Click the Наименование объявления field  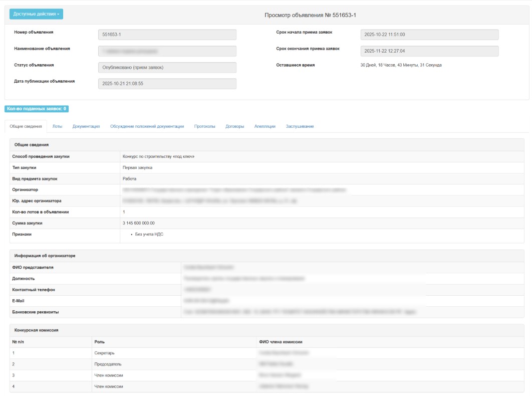pyautogui.click(x=167, y=51)
